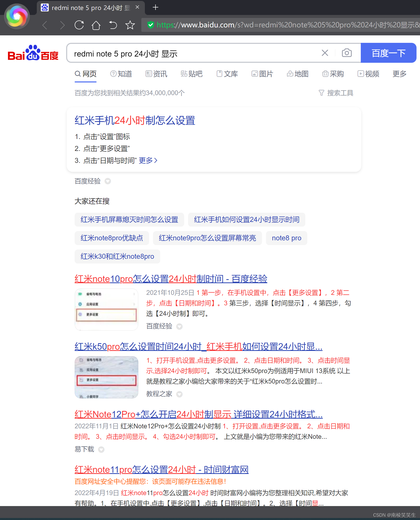420x520 pixels.
Task: Click 百度网址安全中心提醒您 warning text
Action: pyautogui.click(x=151, y=481)
